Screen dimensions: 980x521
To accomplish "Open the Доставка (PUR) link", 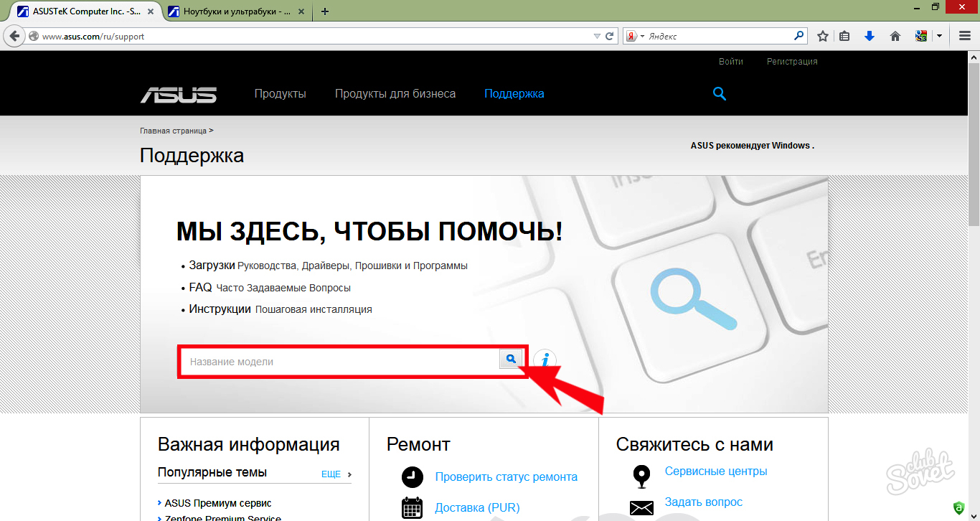I will (477, 507).
